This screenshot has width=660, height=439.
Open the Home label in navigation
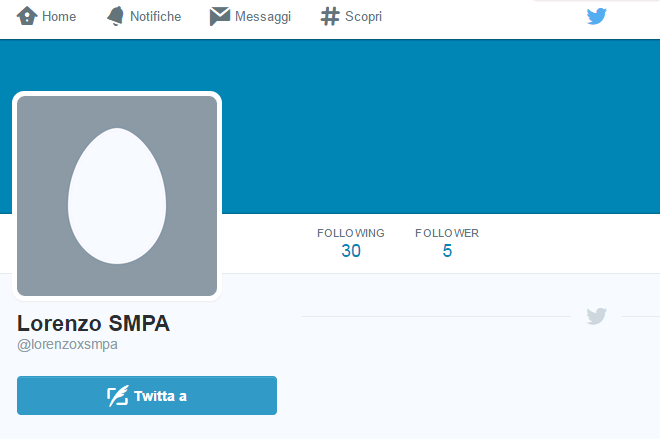tap(59, 17)
